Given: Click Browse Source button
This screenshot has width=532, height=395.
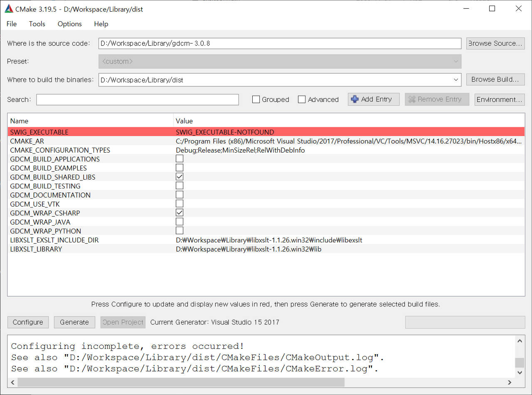Looking at the screenshot, I should [x=495, y=43].
